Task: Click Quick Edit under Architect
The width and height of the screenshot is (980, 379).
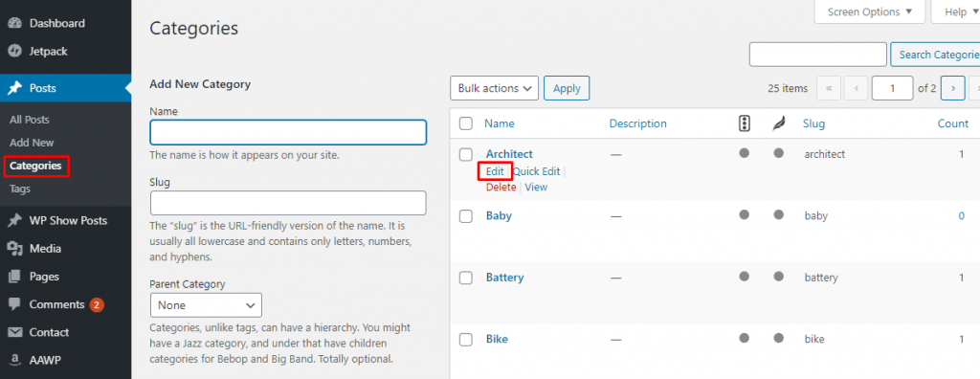Action: point(536,171)
